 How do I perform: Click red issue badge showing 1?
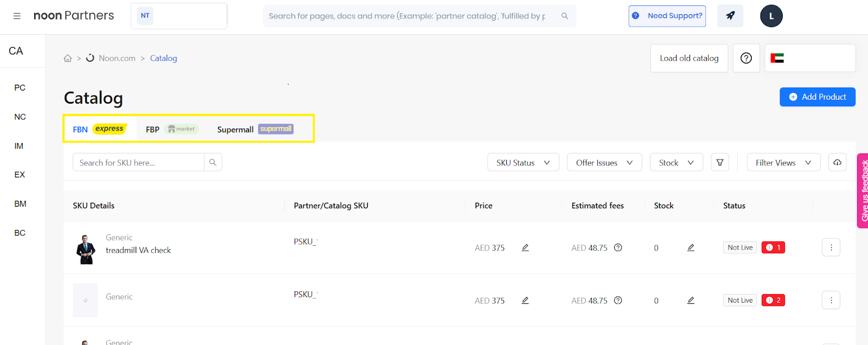pyautogui.click(x=773, y=247)
